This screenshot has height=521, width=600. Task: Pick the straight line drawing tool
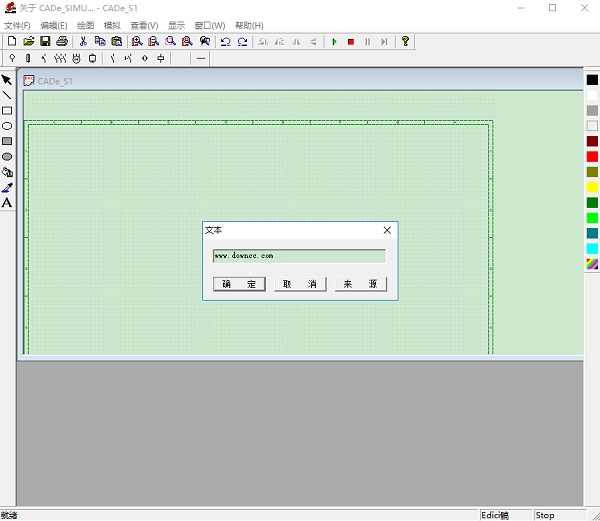[7, 95]
